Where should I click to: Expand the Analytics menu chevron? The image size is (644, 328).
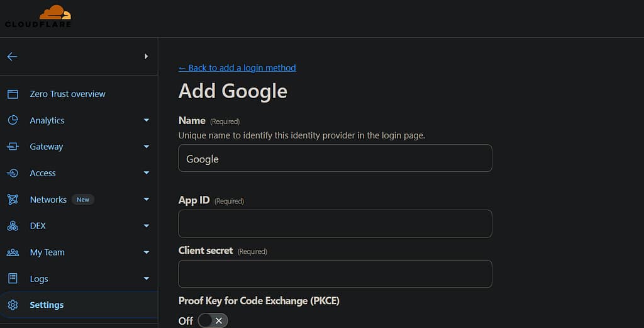[x=147, y=120]
